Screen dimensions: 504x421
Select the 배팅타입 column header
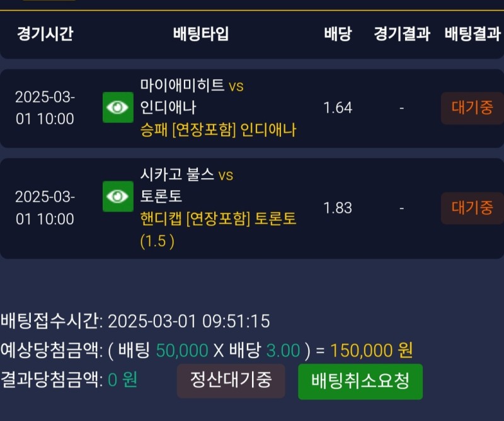201,33
